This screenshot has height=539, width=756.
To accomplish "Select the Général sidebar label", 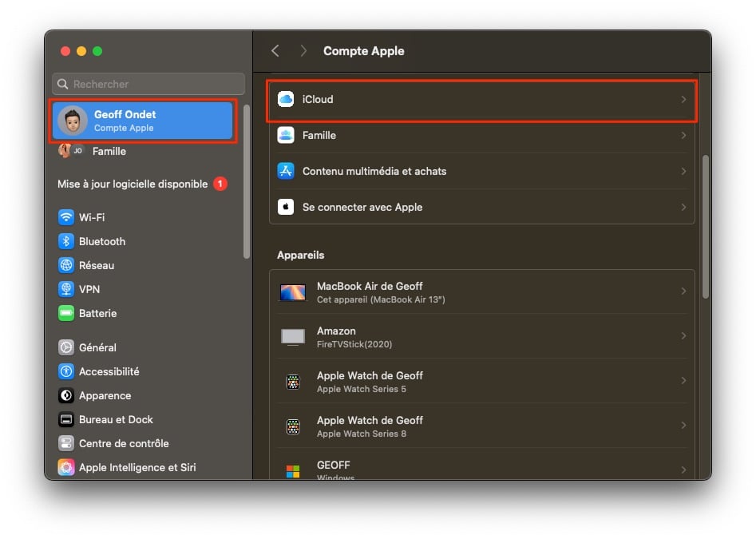I will pyautogui.click(x=97, y=347).
